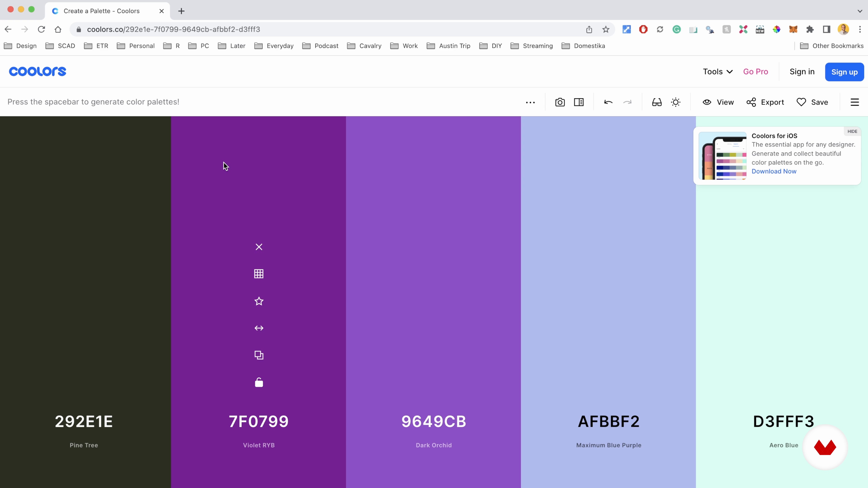Click the camera icon to pick from photo
Image resolution: width=868 pixels, height=488 pixels.
point(560,102)
